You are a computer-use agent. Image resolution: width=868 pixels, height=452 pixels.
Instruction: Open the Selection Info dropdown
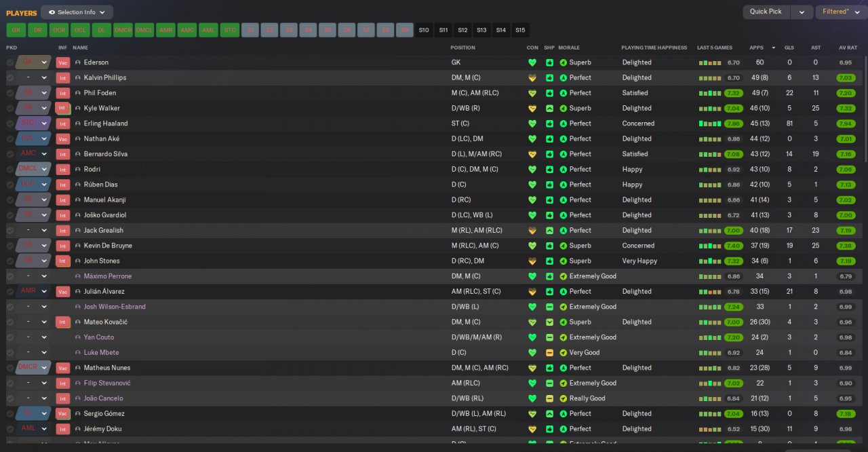click(x=77, y=12)
